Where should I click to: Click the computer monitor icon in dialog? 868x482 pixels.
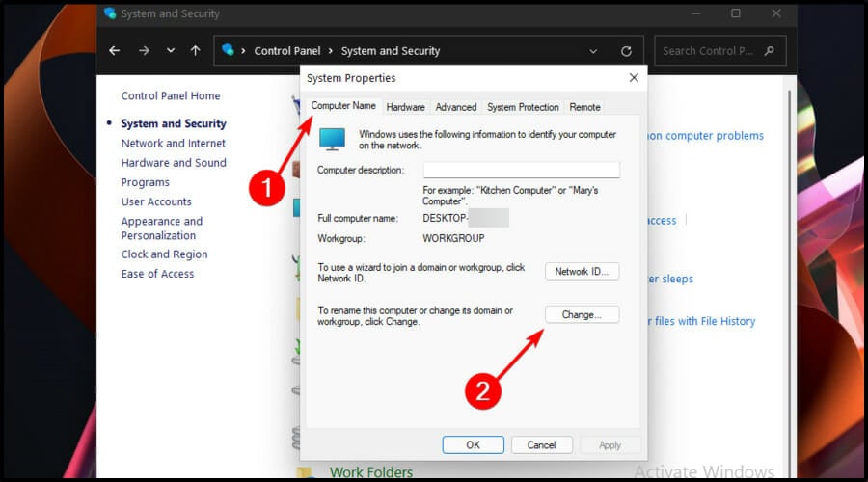[x=332, y=139]
